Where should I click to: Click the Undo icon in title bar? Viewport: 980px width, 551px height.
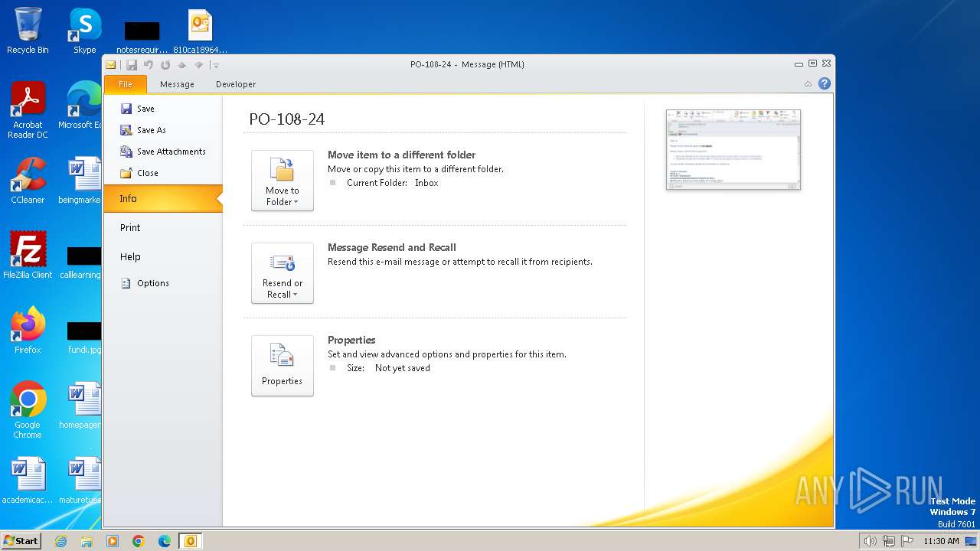[x=149, y=65]
